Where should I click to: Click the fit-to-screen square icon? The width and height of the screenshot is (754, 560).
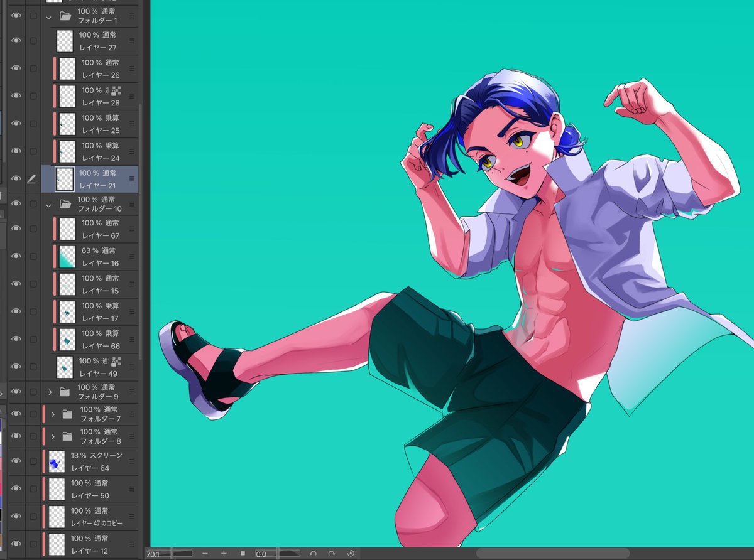coord(243,554)
